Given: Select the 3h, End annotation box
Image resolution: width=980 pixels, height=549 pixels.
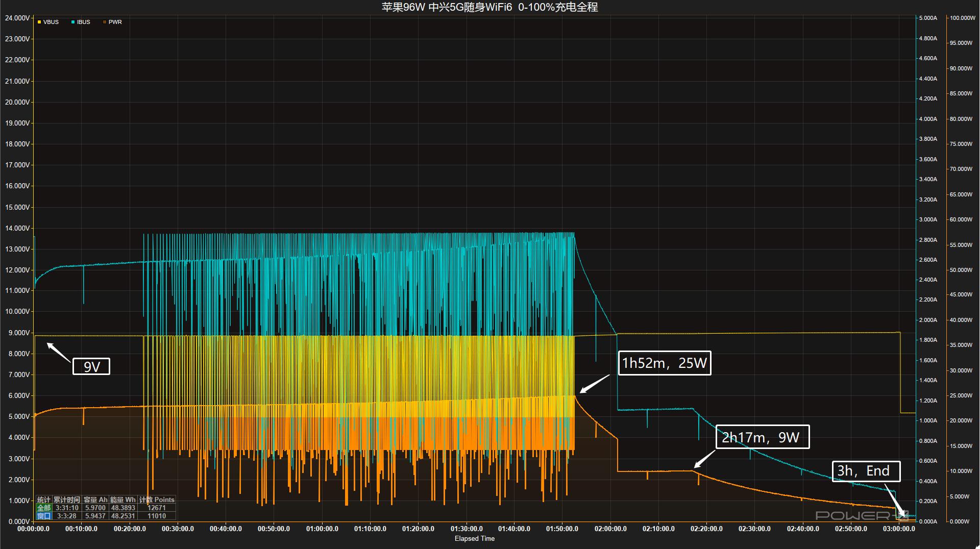Looking at the screenshot, I should click(x=867, y=471).
